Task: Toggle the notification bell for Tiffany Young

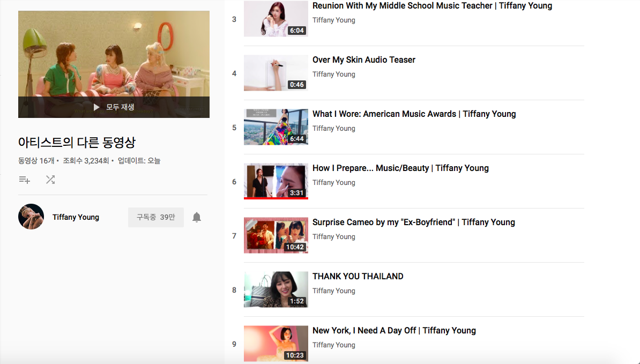Action: pos(197,217)
